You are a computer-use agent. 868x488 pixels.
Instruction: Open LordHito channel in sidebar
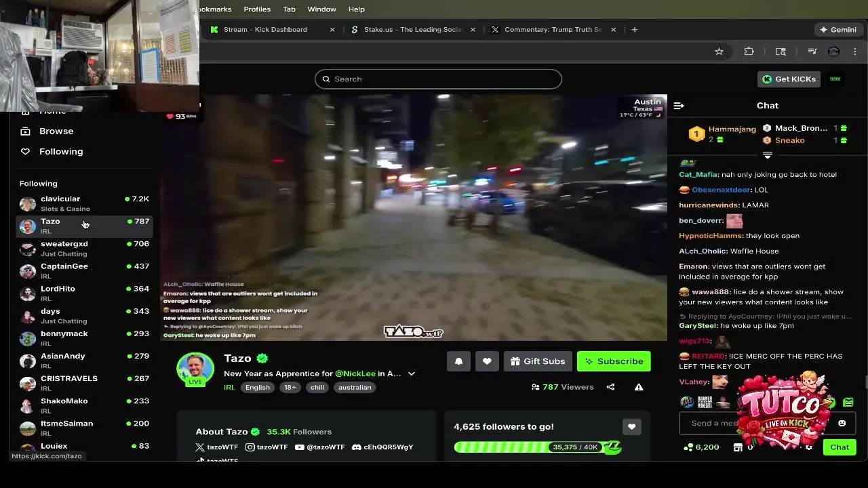click(84, 293)
